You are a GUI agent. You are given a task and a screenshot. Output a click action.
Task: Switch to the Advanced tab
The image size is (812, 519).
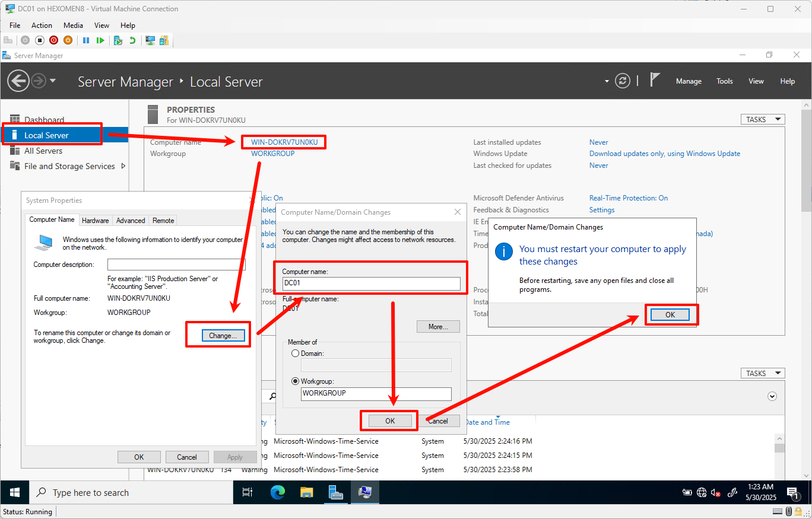tap(131, 221)
